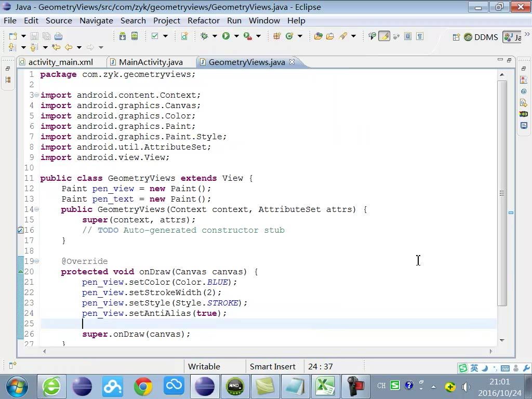Click task marker on line 16
Screen dimensions: 532x399
[x=20, y=230]
